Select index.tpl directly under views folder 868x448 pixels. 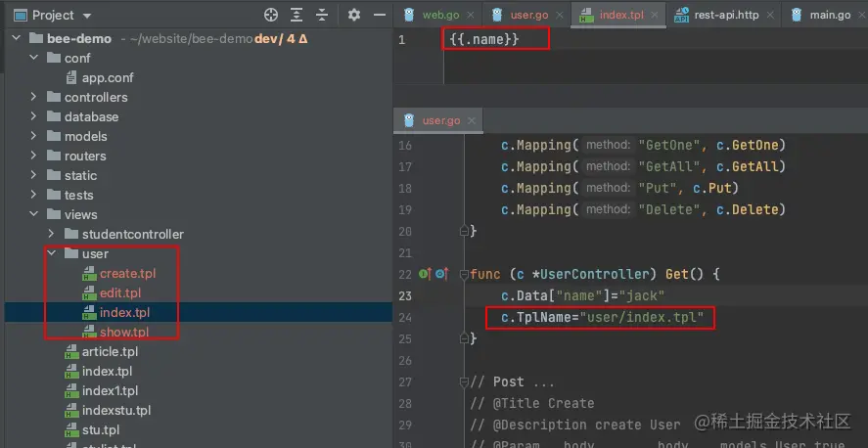[107, 371]
